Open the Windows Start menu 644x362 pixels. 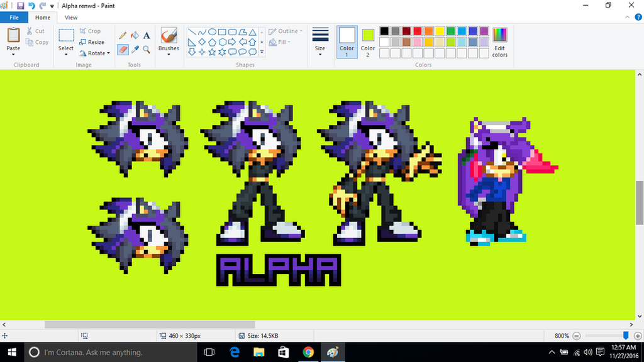point(12,352)
